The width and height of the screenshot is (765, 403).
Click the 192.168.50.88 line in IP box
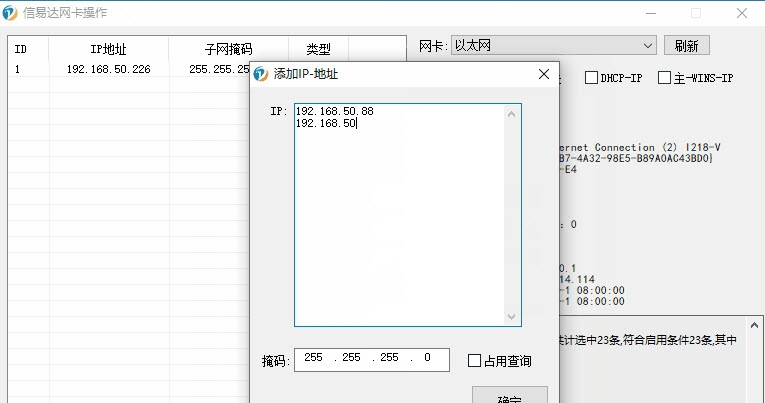tap(335, 111)
